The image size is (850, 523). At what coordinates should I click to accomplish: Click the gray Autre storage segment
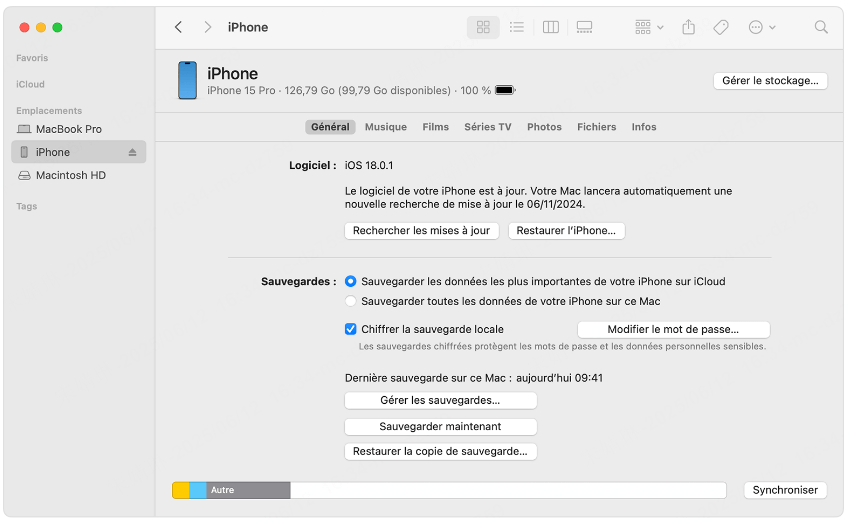[x=248, y=490]
